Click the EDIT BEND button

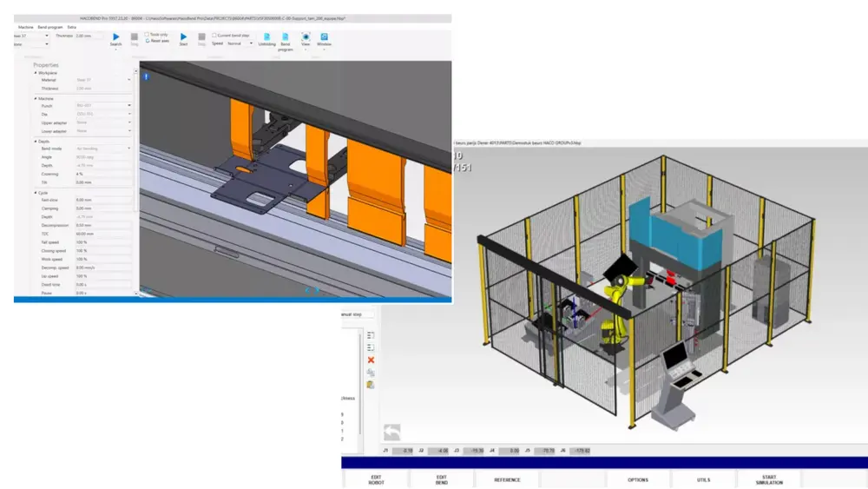point(442,479)
